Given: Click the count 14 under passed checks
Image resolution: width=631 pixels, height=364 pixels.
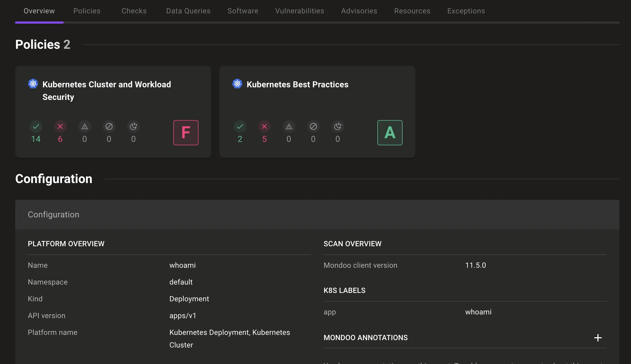Looking at the screenshot, I should [36, 139].
